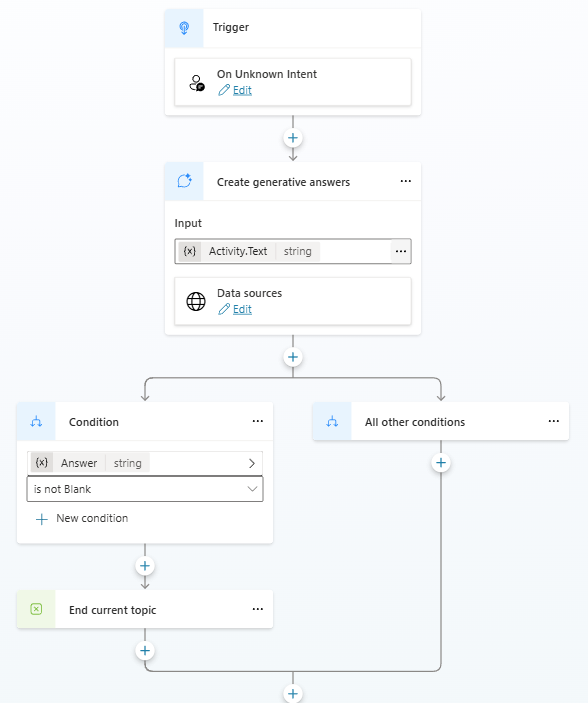Open Create generative answers more options menu
The width and height of the screenshot is (588, 703).
pos(406,181)
